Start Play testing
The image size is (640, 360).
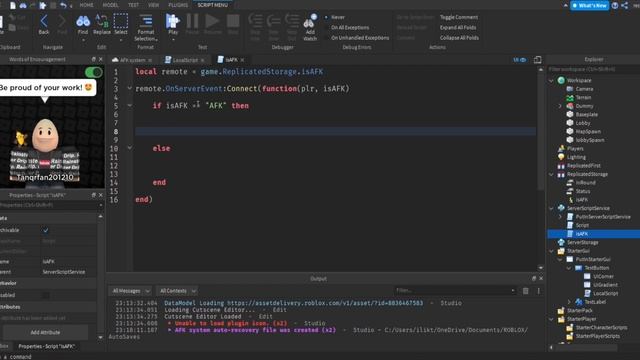(x=173, y=24)
